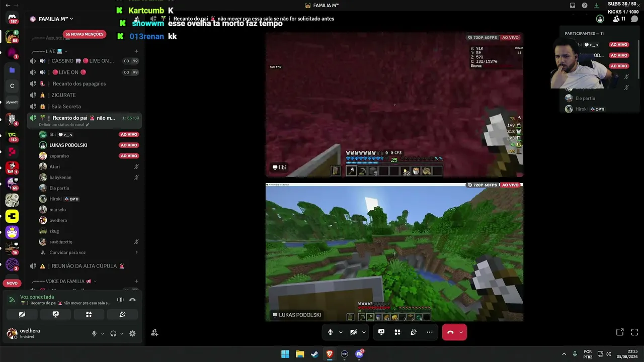Screen dimensions: 644x362
Task: Select libi's Minecraft stream tile
Action: pos(394,105)
